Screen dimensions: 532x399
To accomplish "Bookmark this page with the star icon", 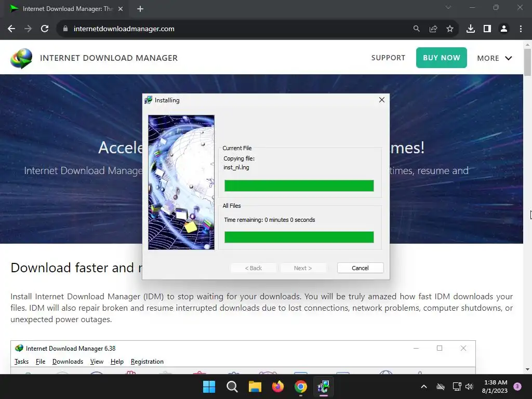I will pyautogui.click(x=450, y=29).
